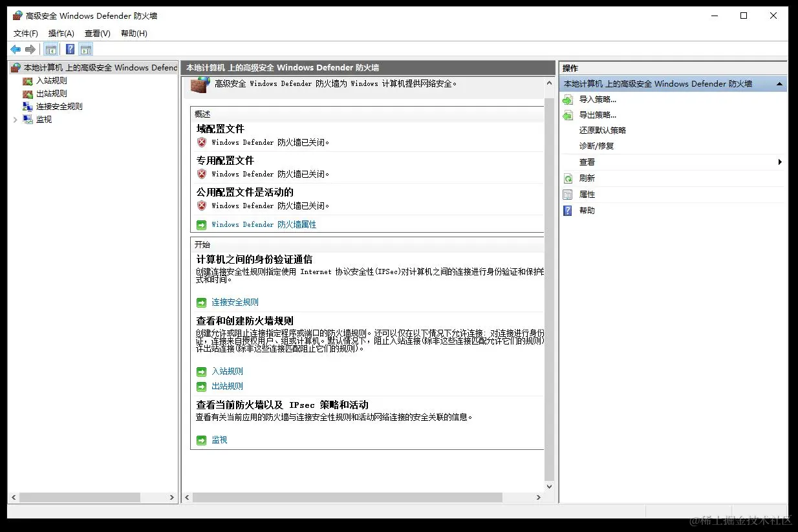Click the 帮助 action text in actions pane

[x=587, y=211]
